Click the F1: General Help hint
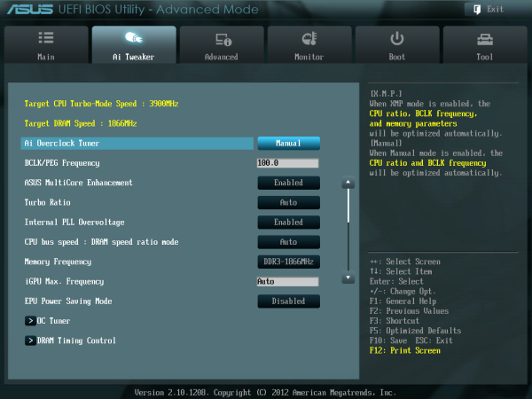The width and height of the screenshot is (532, 399). (403, 301)
